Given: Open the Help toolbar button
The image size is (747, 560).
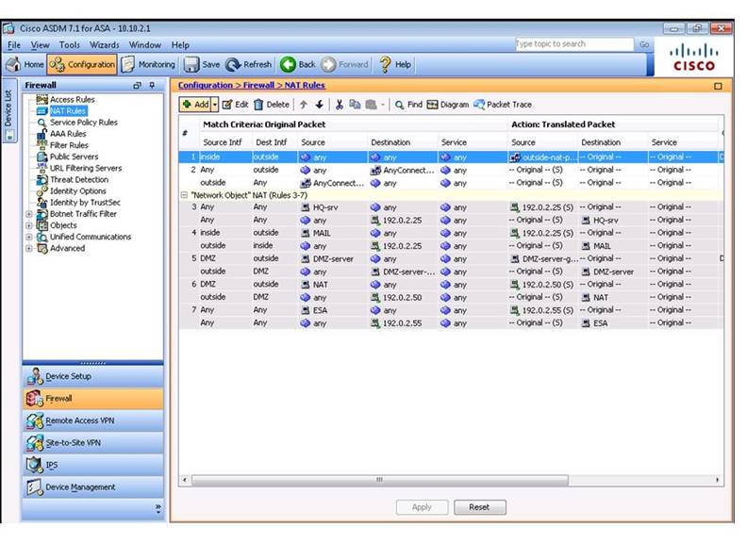Looking at the screenshot, I should [395, 64].
